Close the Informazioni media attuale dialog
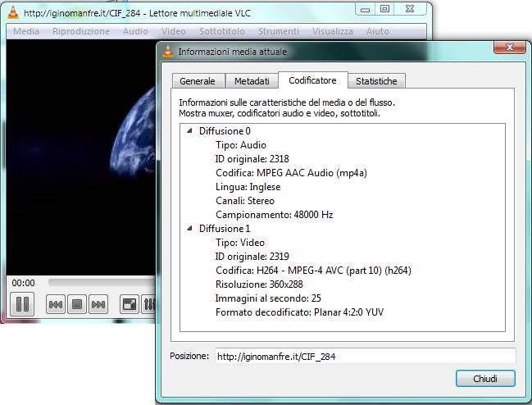Screen dimensions: 532x405 tap(510, 48)
